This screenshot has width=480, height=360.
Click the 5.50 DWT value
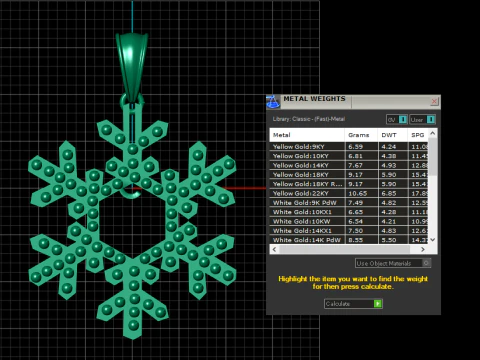tap(389, 240)
